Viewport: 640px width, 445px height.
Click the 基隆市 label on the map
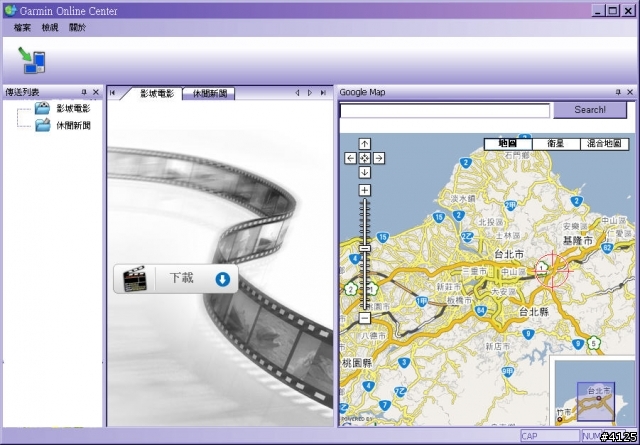click(x=578, y=240)
